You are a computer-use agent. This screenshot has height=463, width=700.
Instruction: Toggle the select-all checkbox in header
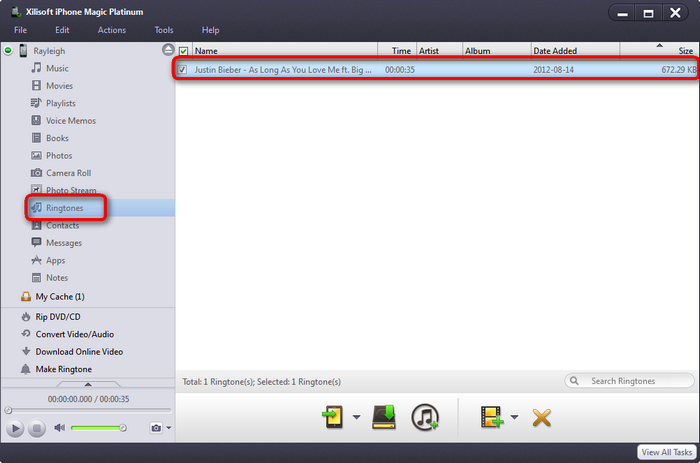point(183,50)
